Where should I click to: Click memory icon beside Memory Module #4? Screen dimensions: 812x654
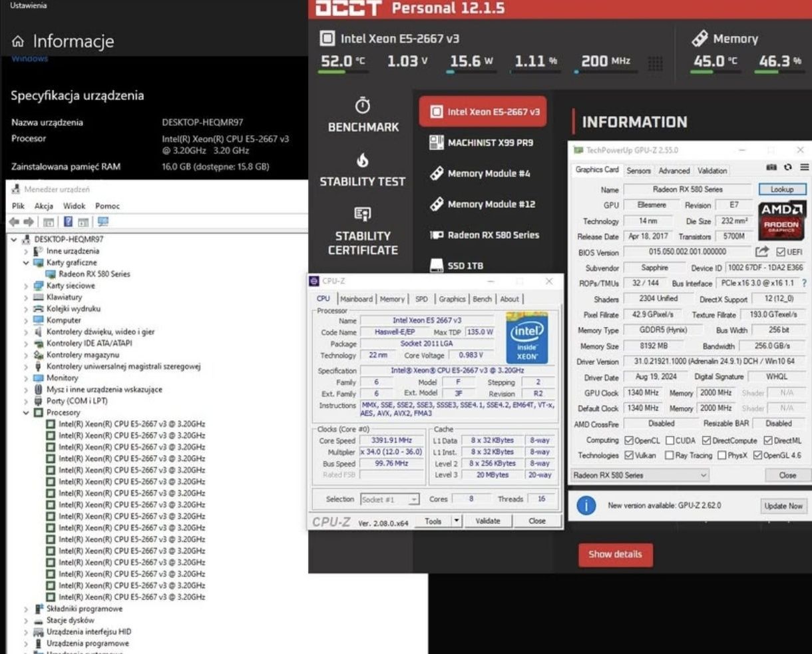tap(436, 173)
